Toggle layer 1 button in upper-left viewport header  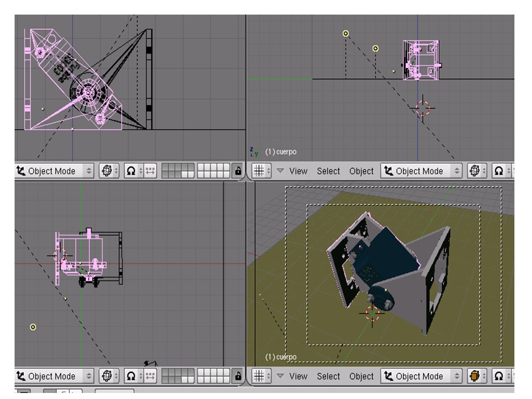click(165, 167)
